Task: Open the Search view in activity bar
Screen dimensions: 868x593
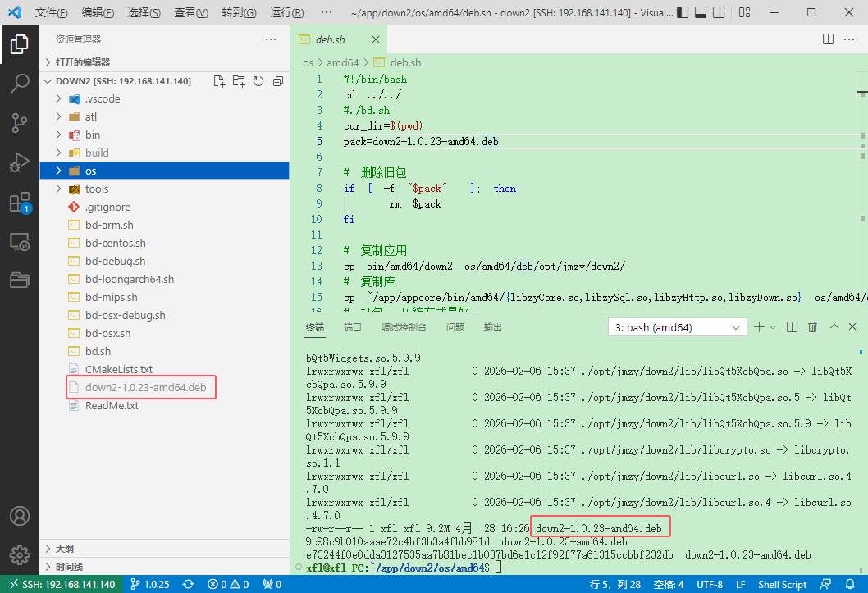Action: coord(20,84)
